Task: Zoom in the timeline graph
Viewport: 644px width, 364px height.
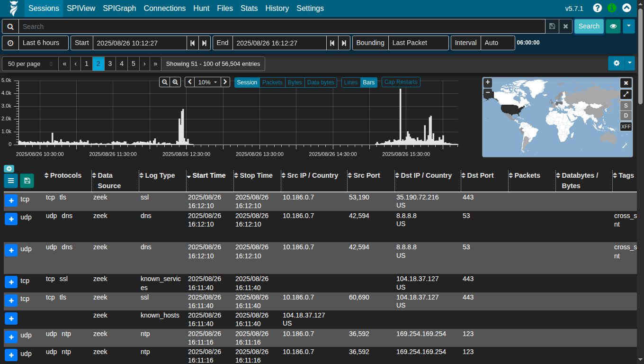Action: click(176, 82)
